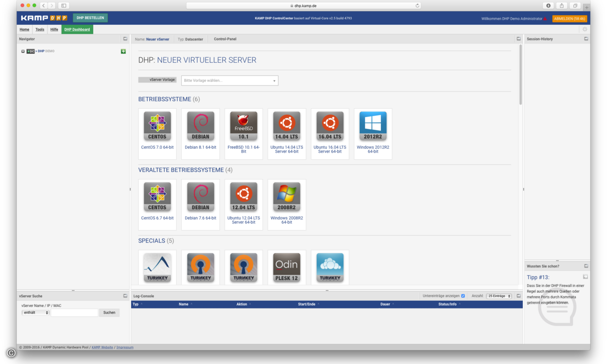Focus Safari's dhp.kamp.de address bar
The width and height of the screenshot is (607, 364).
click(x=304, y=6)
